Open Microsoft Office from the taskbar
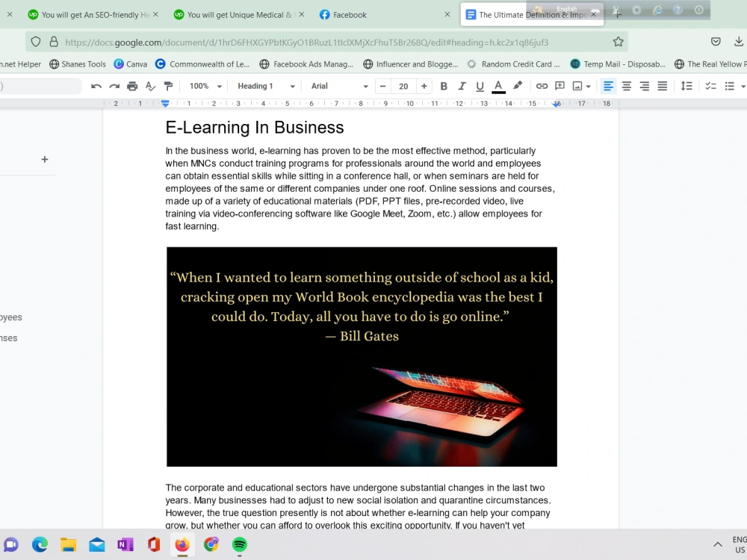 click(154, 544)
